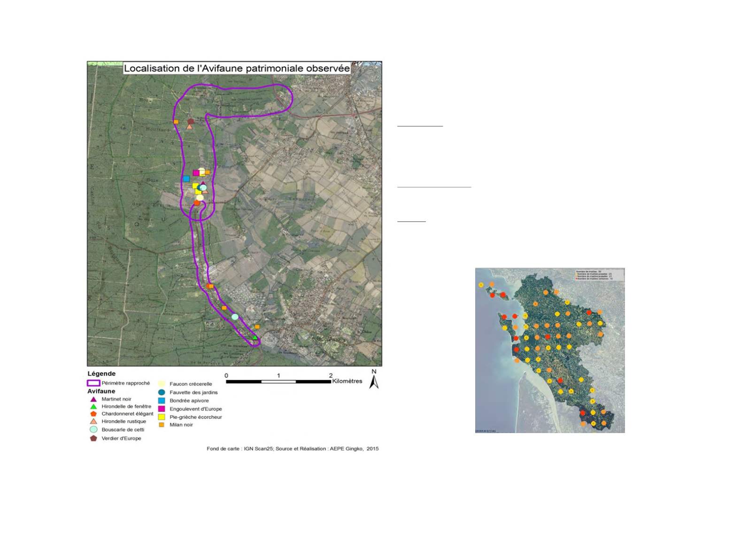This screenshot has height=535, width=756.
Task: Open the regional grid map thumbnail
Action: [x=549, y=350]
